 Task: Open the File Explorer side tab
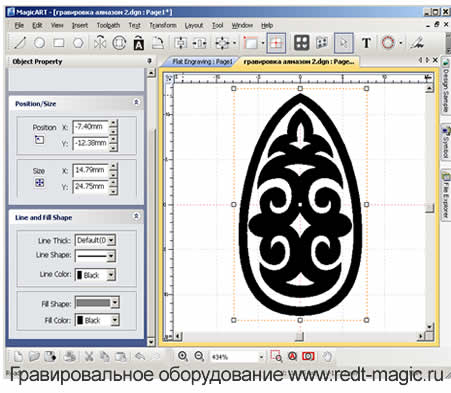[x=445, y=195]
